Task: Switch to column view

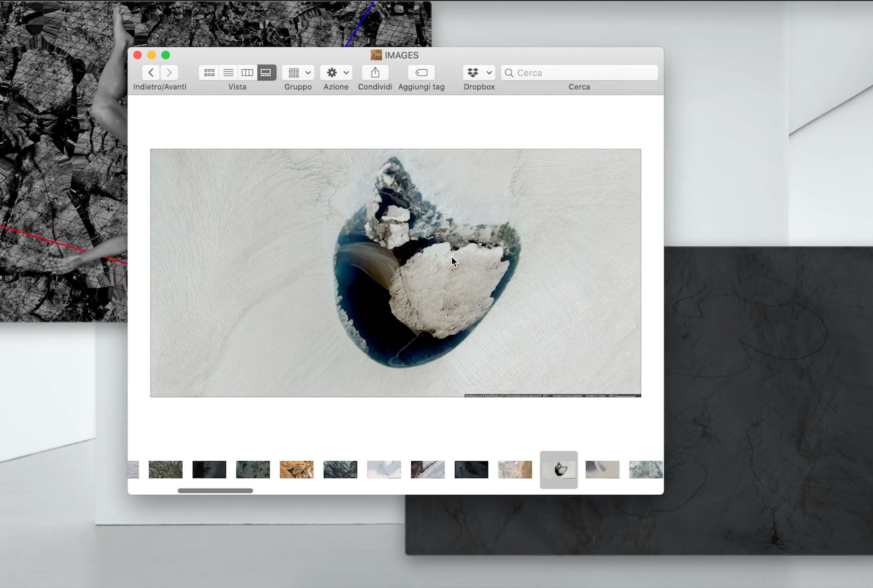Action: pos(247,73)
